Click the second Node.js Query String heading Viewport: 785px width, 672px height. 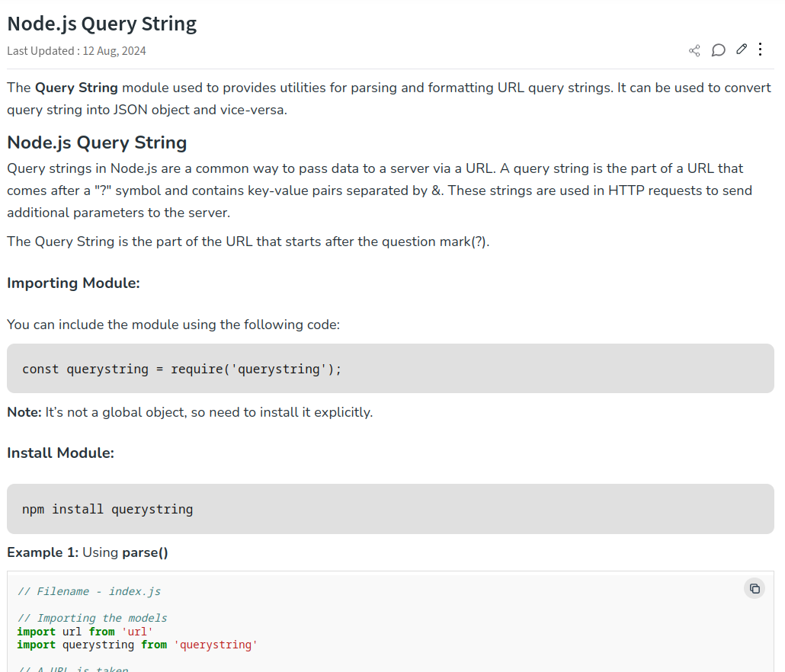tap(97, 142)
